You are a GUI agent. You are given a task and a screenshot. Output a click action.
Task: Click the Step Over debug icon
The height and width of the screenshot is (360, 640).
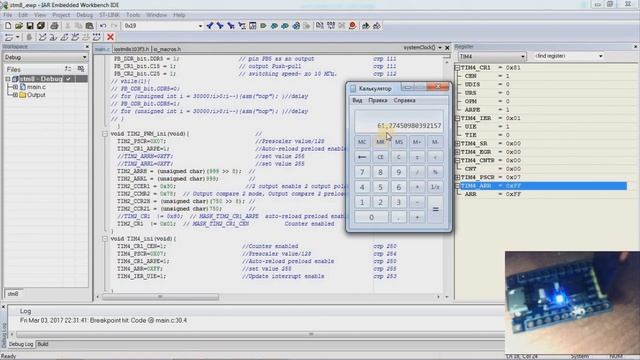pos(42,37)
